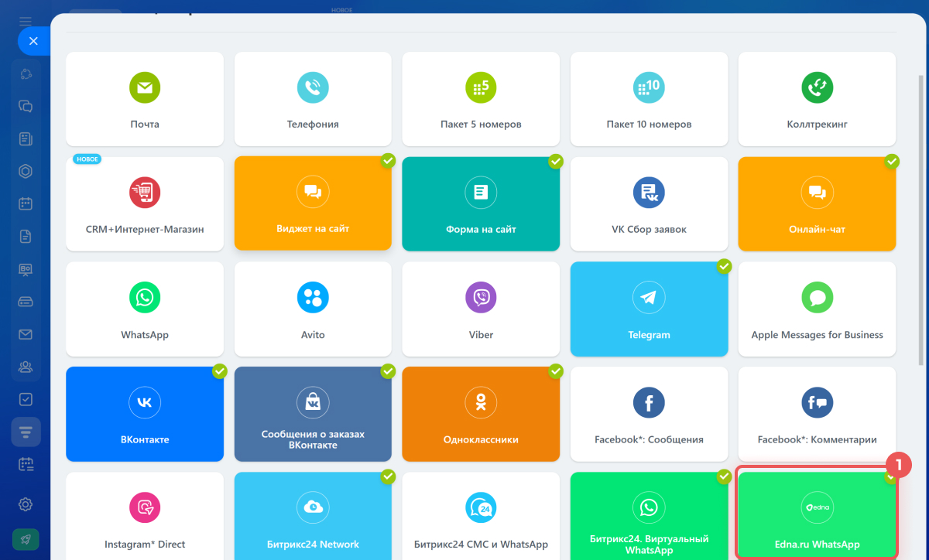Click the green rocket button in the sidebar
929x560 pixels.
[x=26, y=539]
